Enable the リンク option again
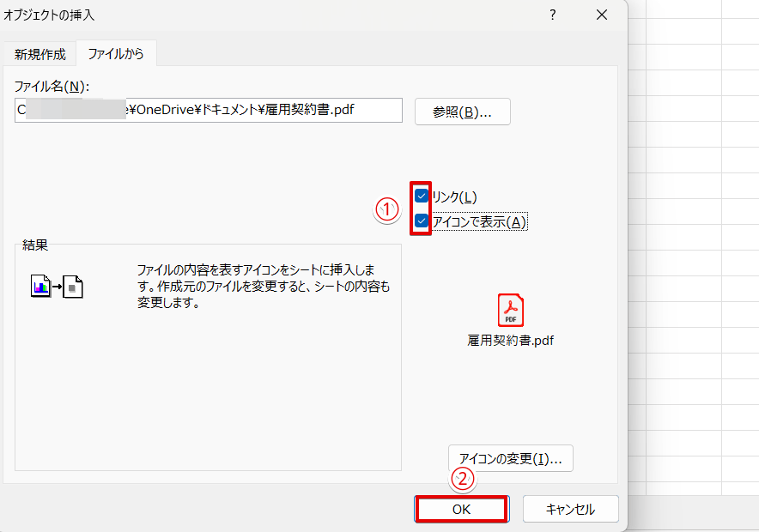Image resolution: width=759 pixels, height=532 pixels. (x=420, y=196)
